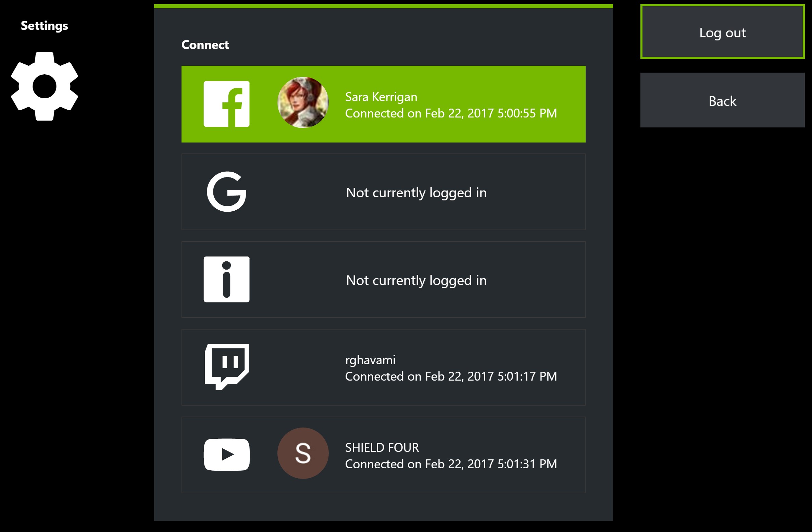The image size is (812, 532).
Task: Click the Settings gear icon
Action: [x=45, y=86]
